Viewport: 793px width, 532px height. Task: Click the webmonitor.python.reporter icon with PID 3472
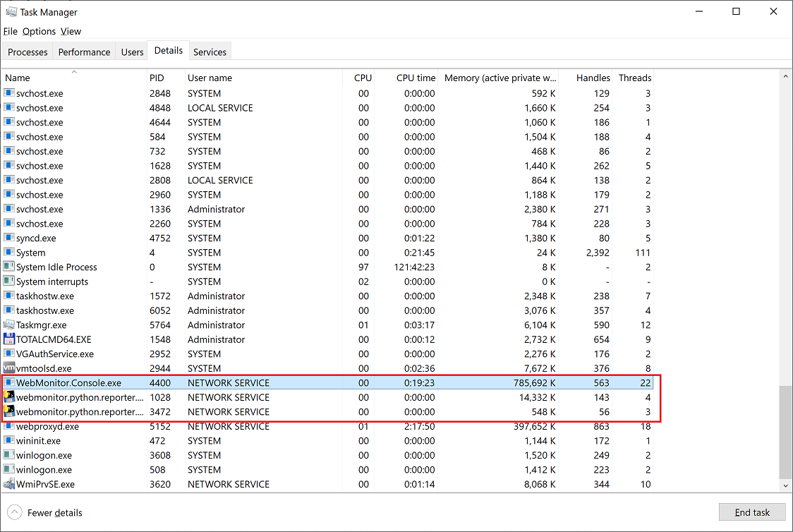(8, 411)
